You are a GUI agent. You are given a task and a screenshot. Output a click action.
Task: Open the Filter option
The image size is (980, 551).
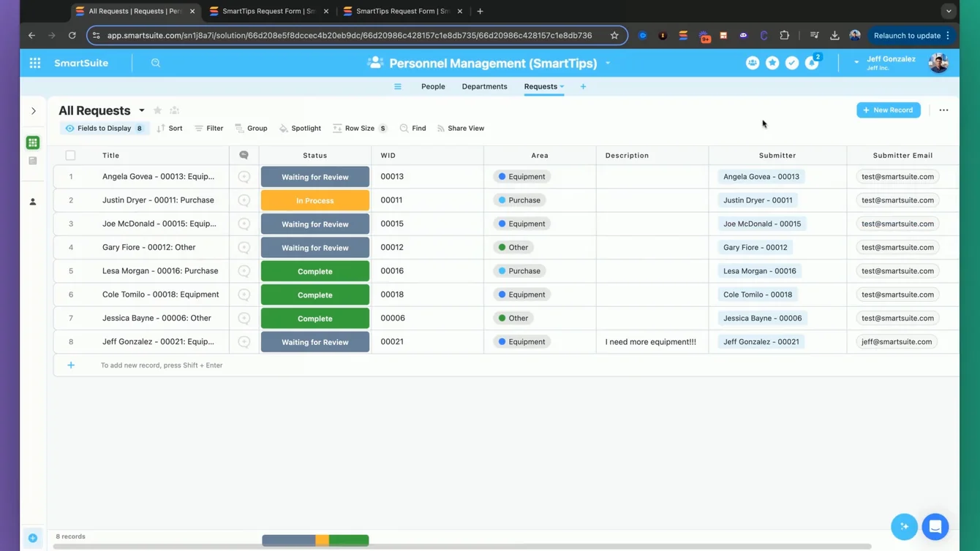[x=209, y=128]
